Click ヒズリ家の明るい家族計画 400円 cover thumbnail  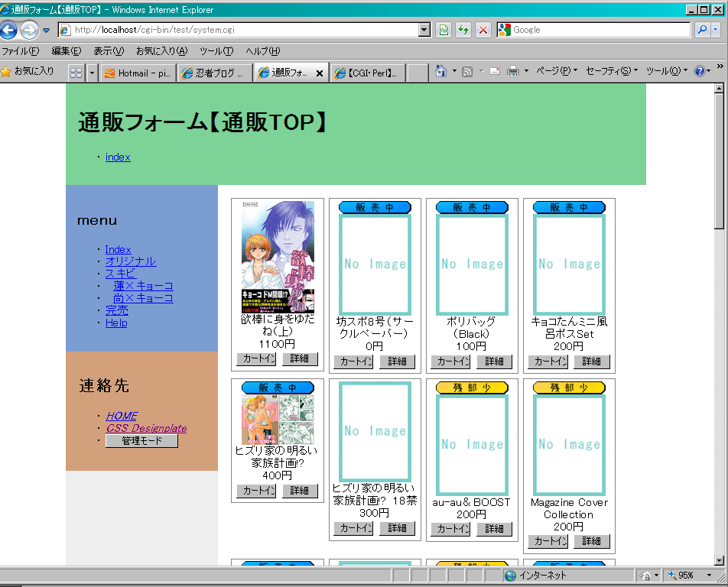[278, 420]
